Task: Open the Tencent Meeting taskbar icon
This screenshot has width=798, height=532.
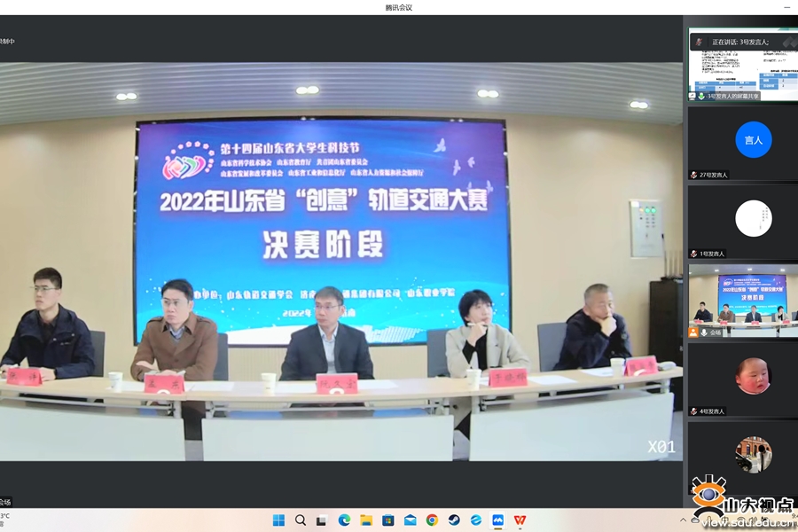Action: 497,520
